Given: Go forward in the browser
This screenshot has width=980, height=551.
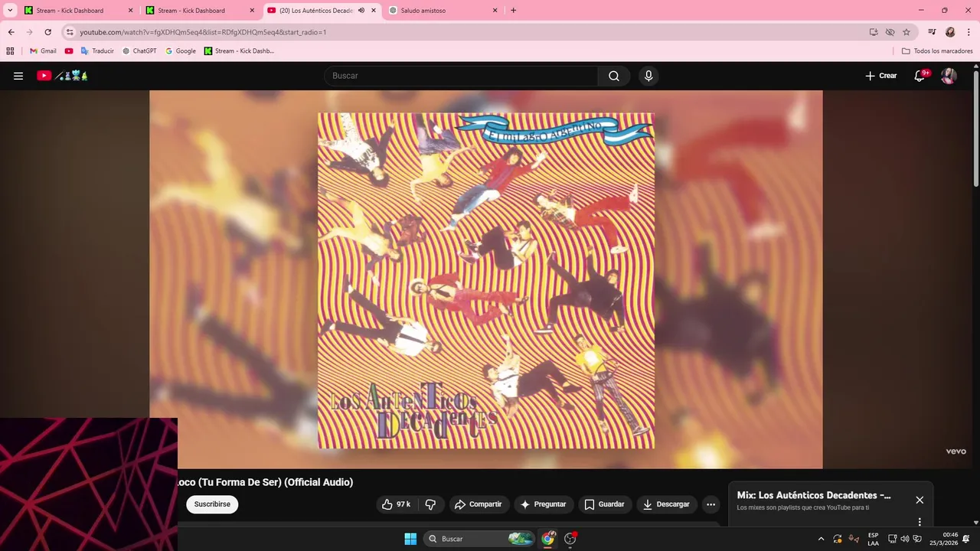Looking at the screenshot, I should click(x=30, y=32).
